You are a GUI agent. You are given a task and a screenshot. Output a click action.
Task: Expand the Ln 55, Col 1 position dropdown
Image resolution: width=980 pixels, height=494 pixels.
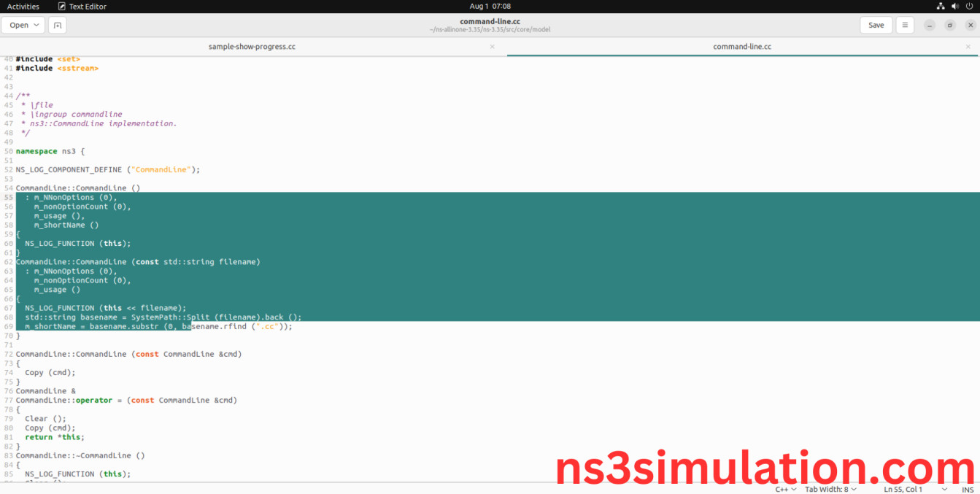pyautogui.click(x=903, y=489)
